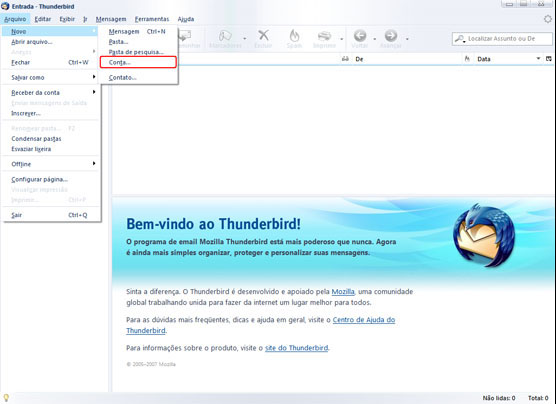Click the Total: 0 status text

point(538,398)
